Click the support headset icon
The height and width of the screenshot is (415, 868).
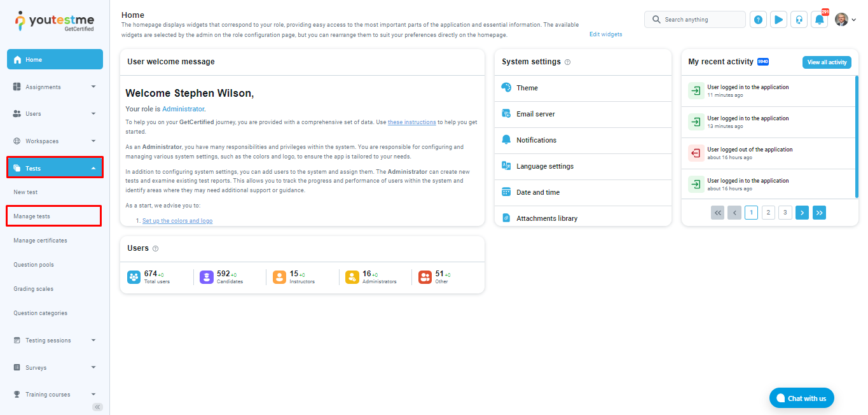click(x=799, y=20)
